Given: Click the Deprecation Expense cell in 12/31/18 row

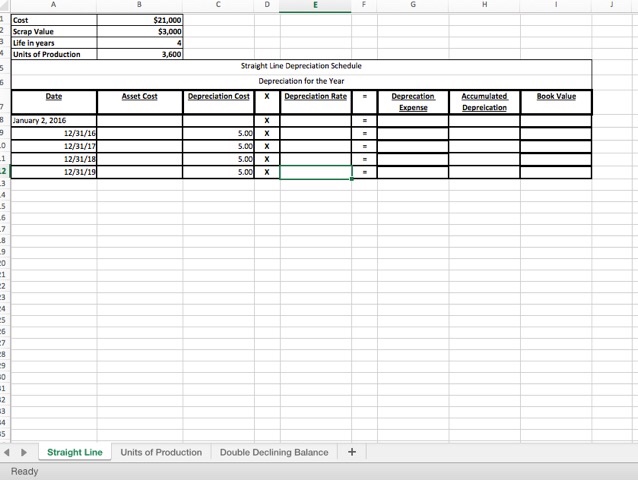Looking at the screenshot, I should point(413,159).
